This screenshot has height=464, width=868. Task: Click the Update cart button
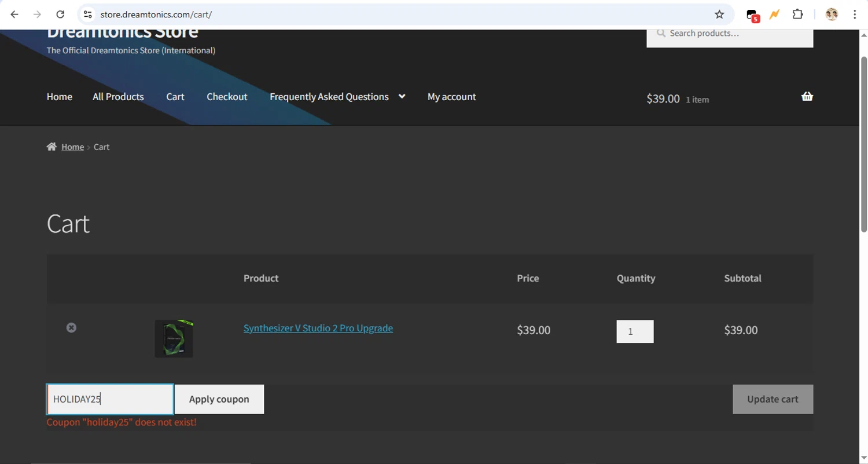coord(773,399)
